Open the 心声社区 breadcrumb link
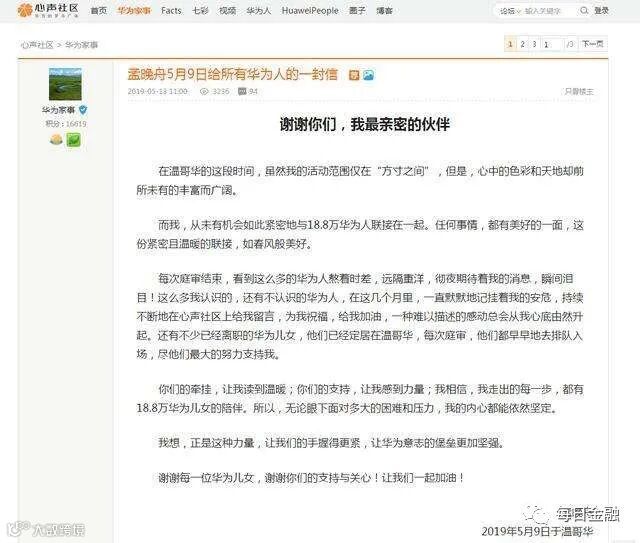The image size is (640, 543). [x=37, y=45]
